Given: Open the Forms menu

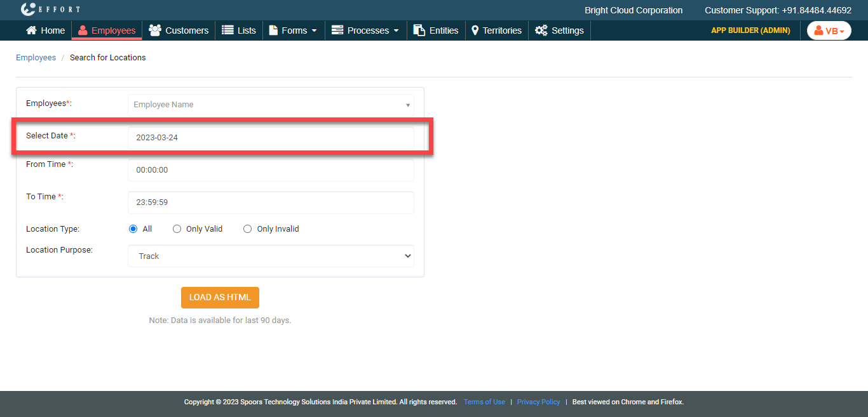Looking at the screenshot, I should [293, 30].
